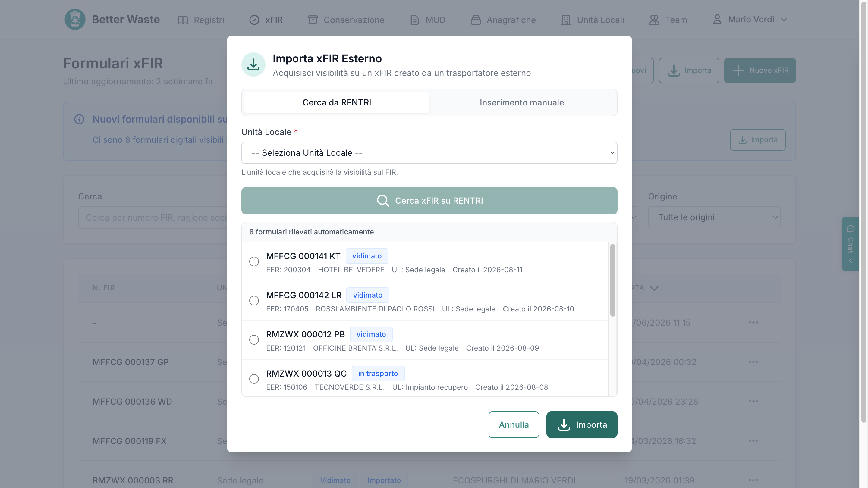Select the MFFCG 000141 KT radio button
Screen dimensions: 868x488
pyautogui.click(x=254, y=261)
